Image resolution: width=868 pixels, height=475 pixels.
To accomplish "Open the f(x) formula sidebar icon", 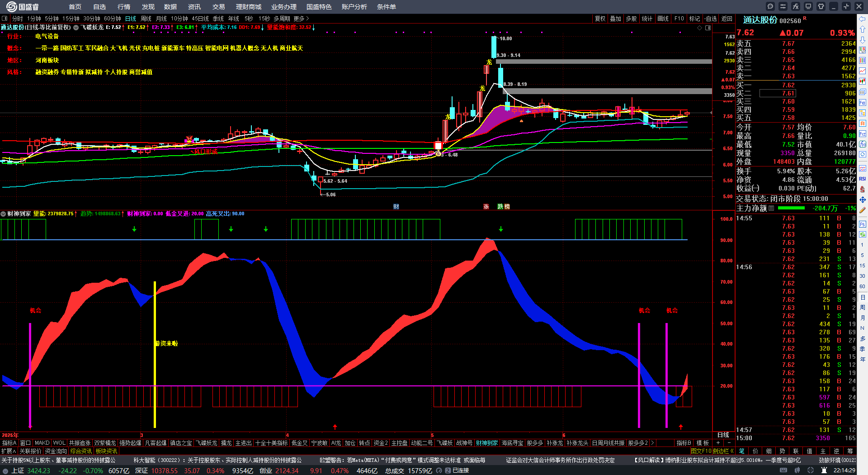I will pos(863,144).
